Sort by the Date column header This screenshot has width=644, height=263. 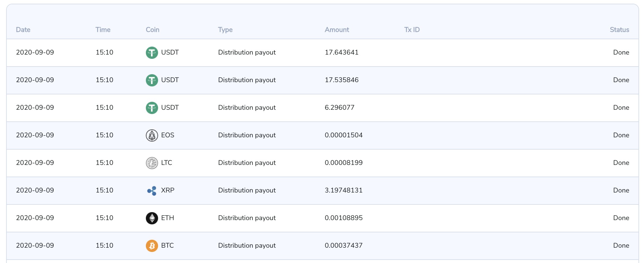pos(23,30)
